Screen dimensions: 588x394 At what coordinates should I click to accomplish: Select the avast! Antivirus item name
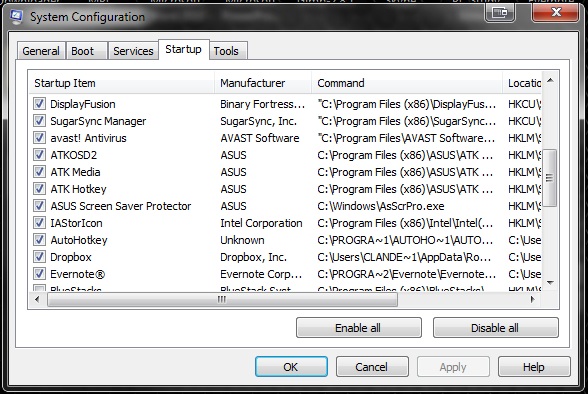tap(88, 138)
